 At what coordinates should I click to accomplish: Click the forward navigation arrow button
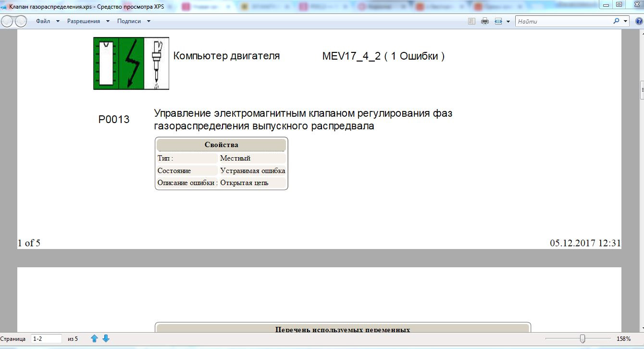click(x=21, y=21)
